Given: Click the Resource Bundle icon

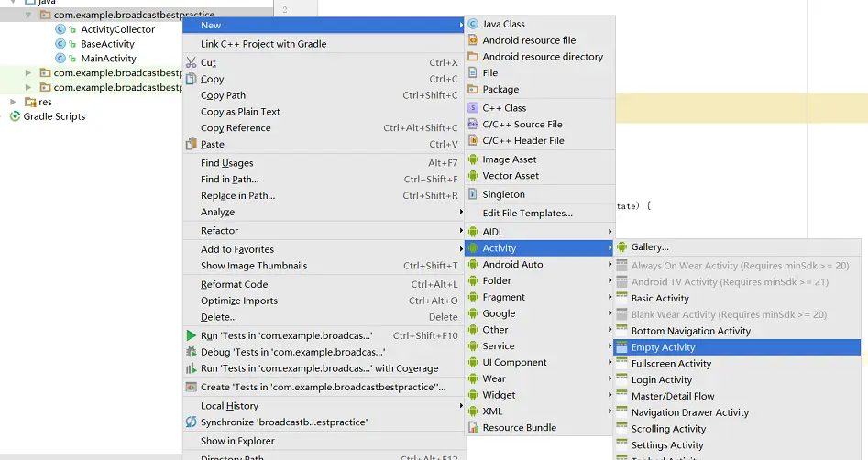Looking at the screenshot, I should [x=473, y=427].
